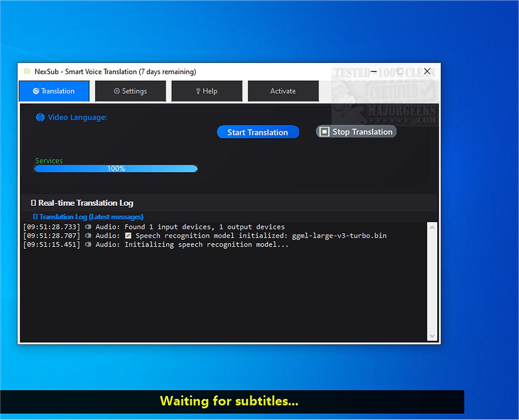Image resolution: width=519 pixels, height=420 pixels.
Task: Click the 'Waiting for subtitles...' overlay bar
Action: point(232,401)
